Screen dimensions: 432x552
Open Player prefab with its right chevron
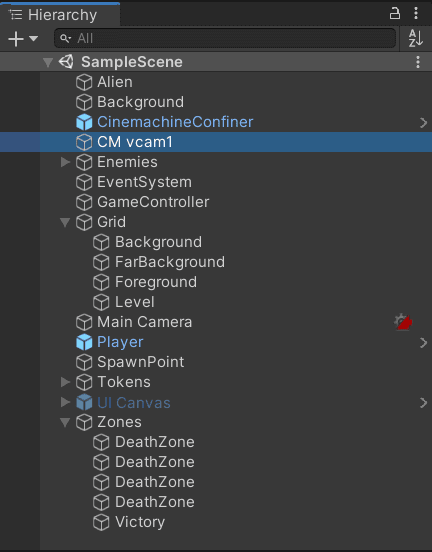(x=424, y=343)
